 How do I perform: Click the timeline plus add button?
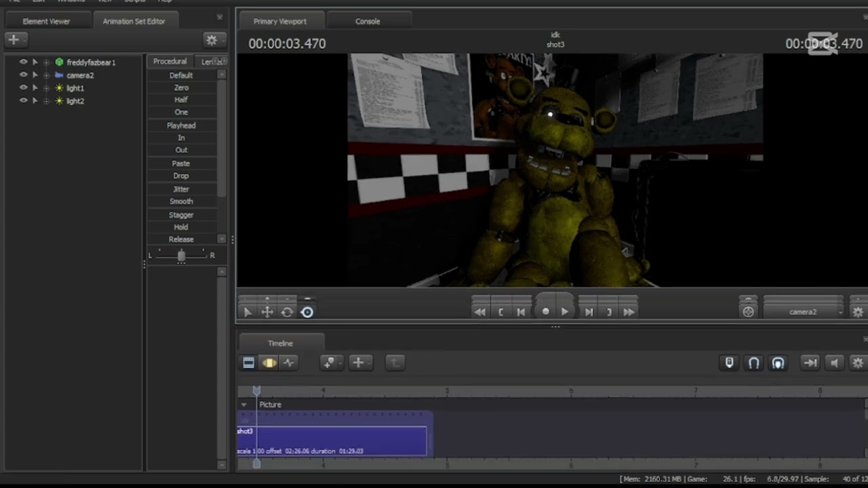pos(359,363)
